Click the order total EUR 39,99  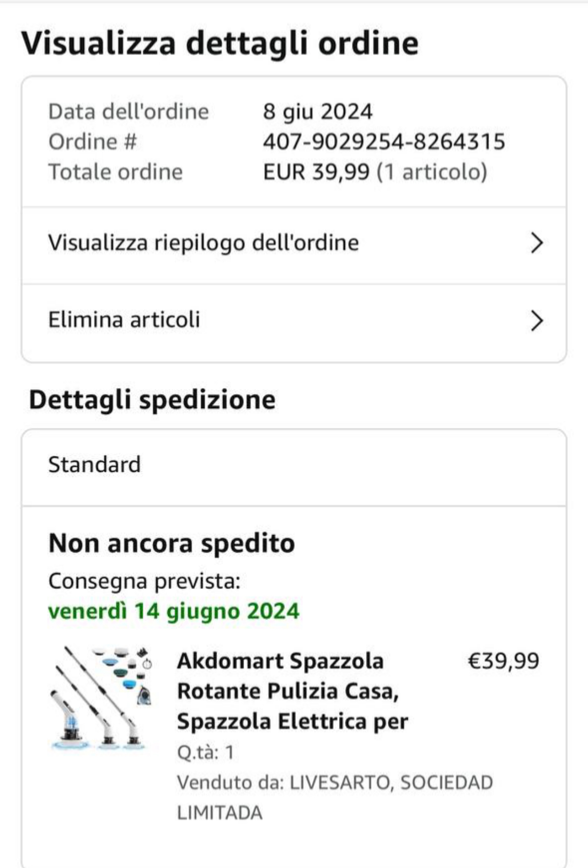pos(316,172)
